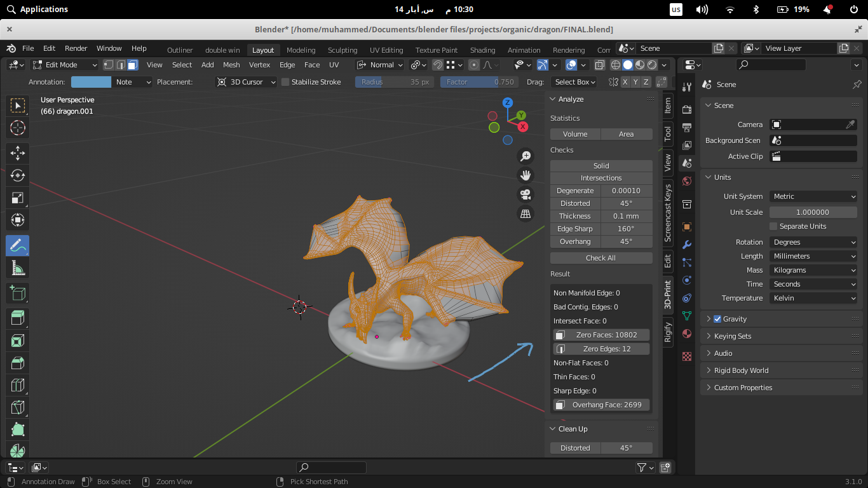Screen dimensions: 868x488
Task: Select the Annotate pencil tool
Action: [18, 245]
